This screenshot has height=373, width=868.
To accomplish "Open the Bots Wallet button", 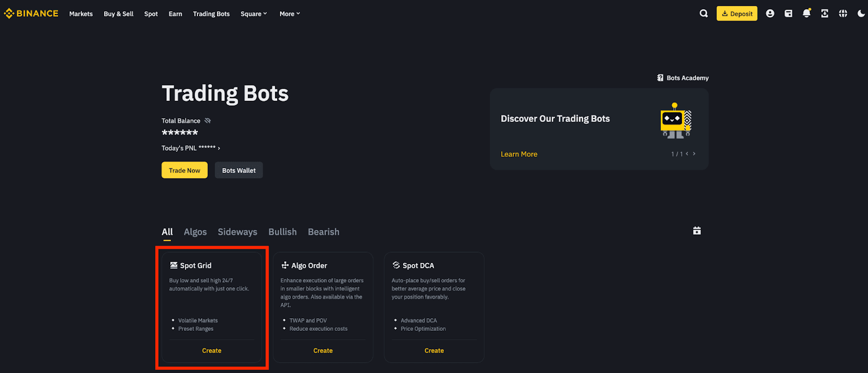I will tap(239, 170).
